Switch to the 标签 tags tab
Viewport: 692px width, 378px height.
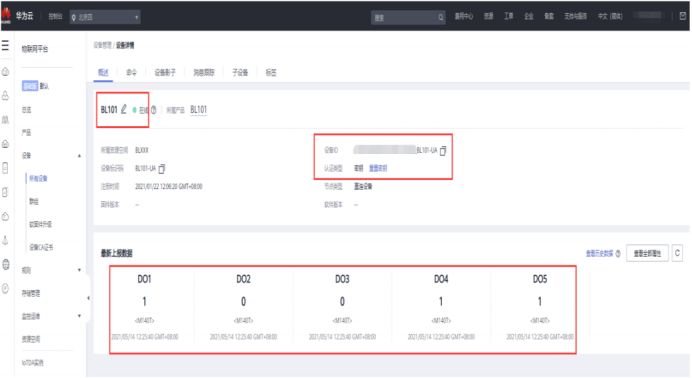pyautogui.click(x=271, y=72)
